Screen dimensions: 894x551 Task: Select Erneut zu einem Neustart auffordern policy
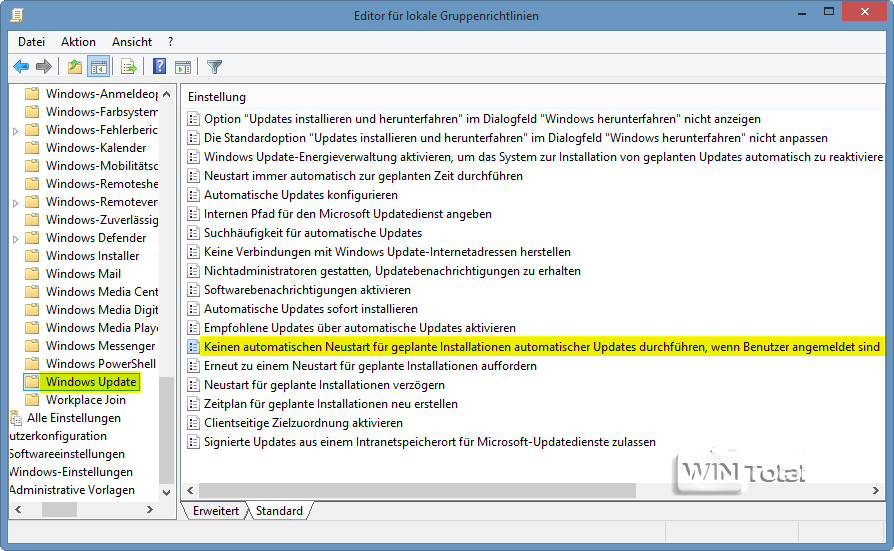tap(370, 366)
